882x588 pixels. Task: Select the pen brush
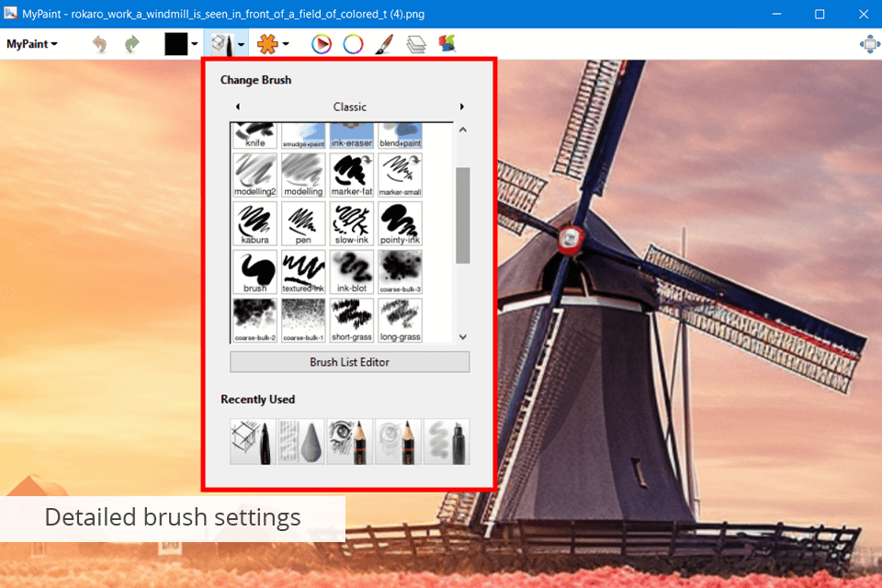pyautogui.click(x=303, y=223)
